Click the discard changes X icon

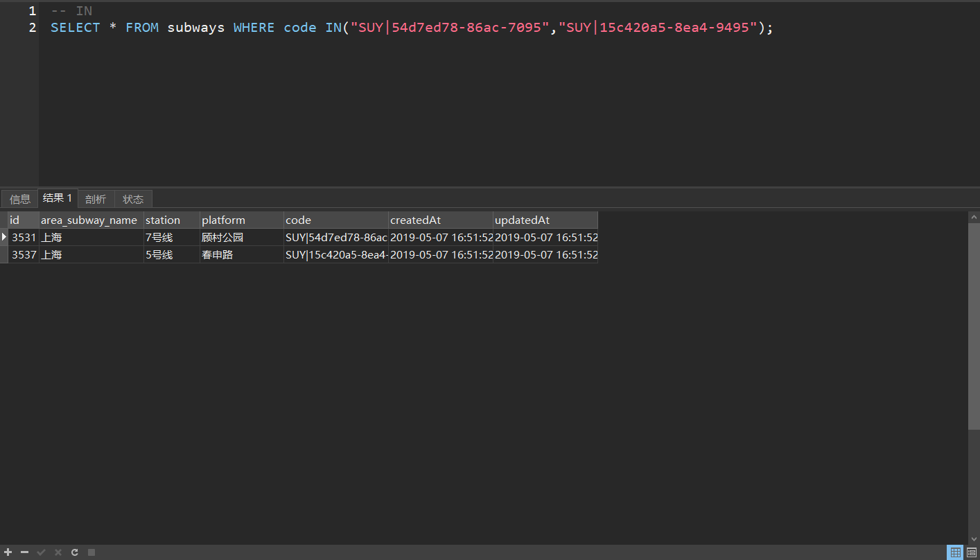point(58,552)
